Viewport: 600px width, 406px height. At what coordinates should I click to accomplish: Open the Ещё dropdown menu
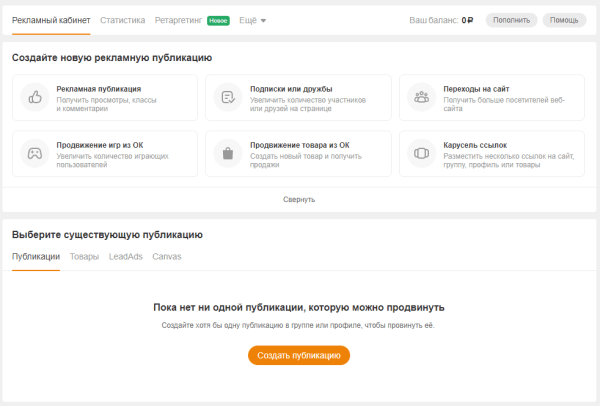(252, 20)
